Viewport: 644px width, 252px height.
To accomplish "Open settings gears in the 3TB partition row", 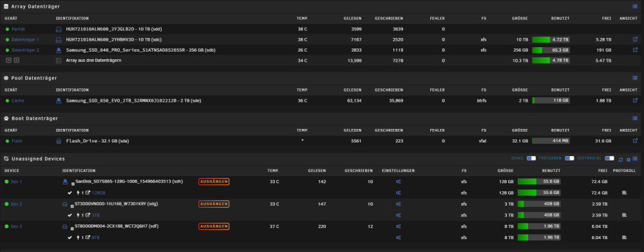I will coord(398,215).
